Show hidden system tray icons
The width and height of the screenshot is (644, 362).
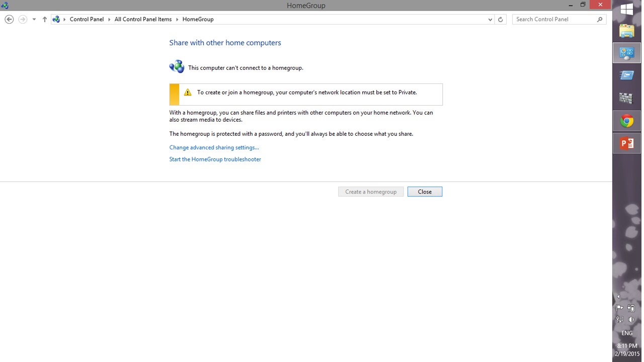[x=618, y=297]
